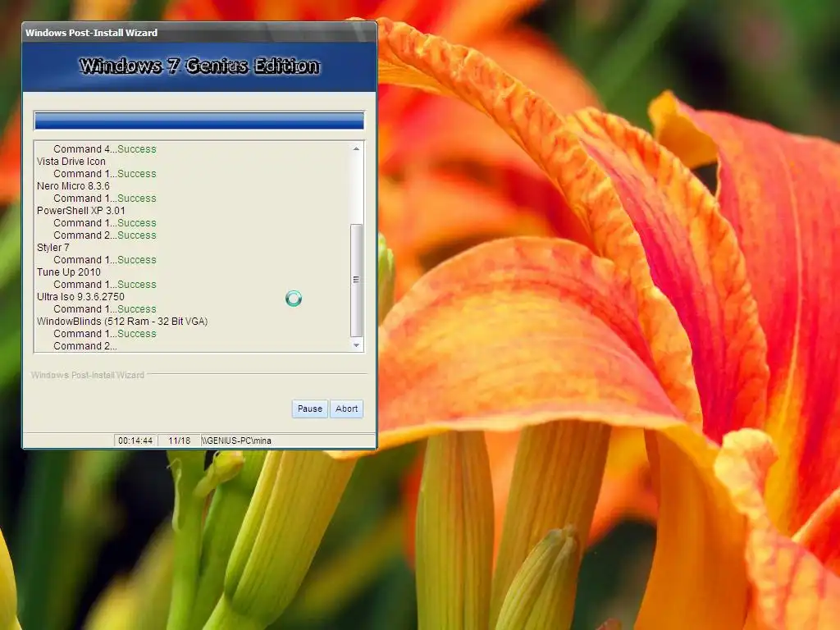Screen dimensions: 840x630
Task: Abort the installation process
Action: pyautogui.click(x=347, y=409)
